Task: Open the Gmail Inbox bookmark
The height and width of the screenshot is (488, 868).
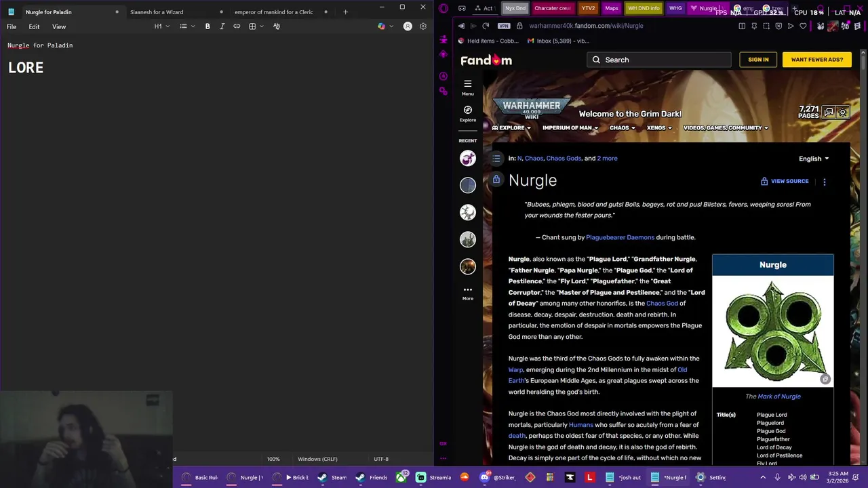Action: tap(557, 41)
